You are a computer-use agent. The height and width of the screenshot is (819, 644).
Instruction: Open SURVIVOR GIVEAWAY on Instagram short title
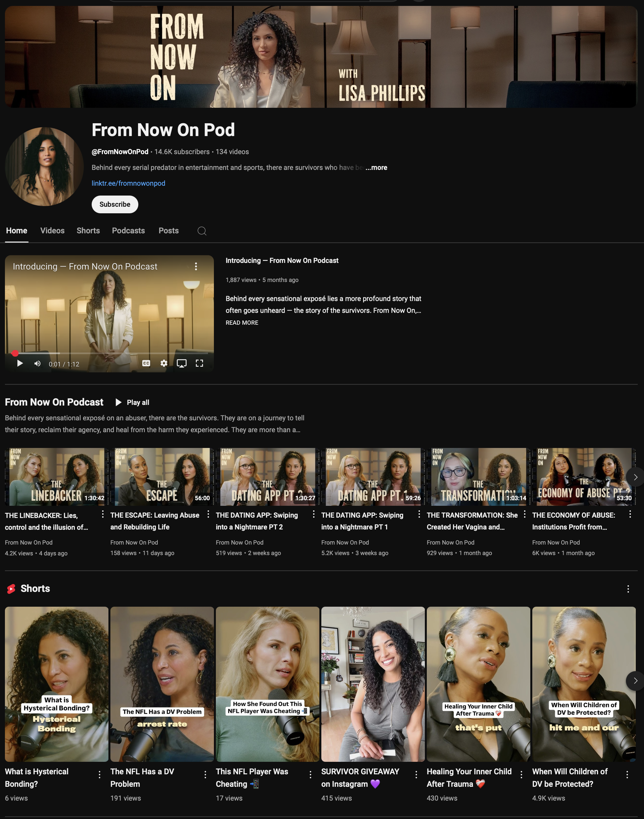pos(360,778)
